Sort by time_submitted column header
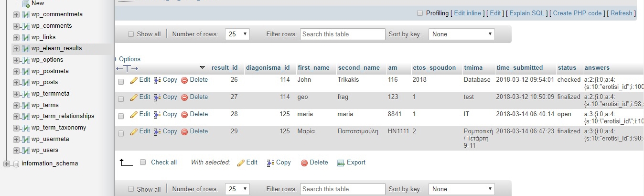 tap(520, 68)
